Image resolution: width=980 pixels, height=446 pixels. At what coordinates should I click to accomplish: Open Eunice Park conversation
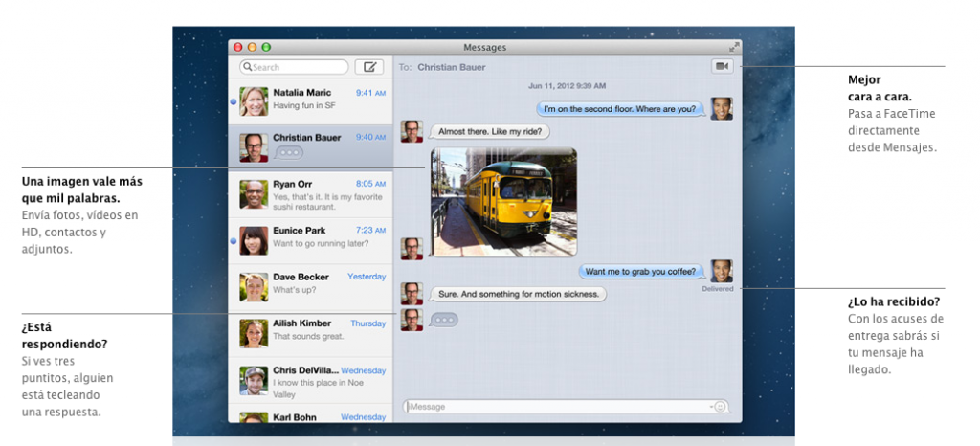click(311, 240)
